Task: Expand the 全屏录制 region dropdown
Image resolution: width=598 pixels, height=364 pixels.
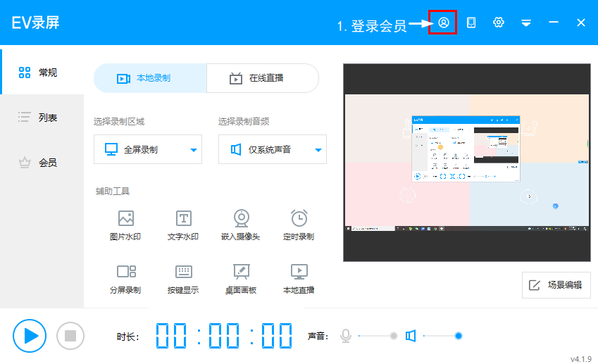Action: [x=148, y=149]
